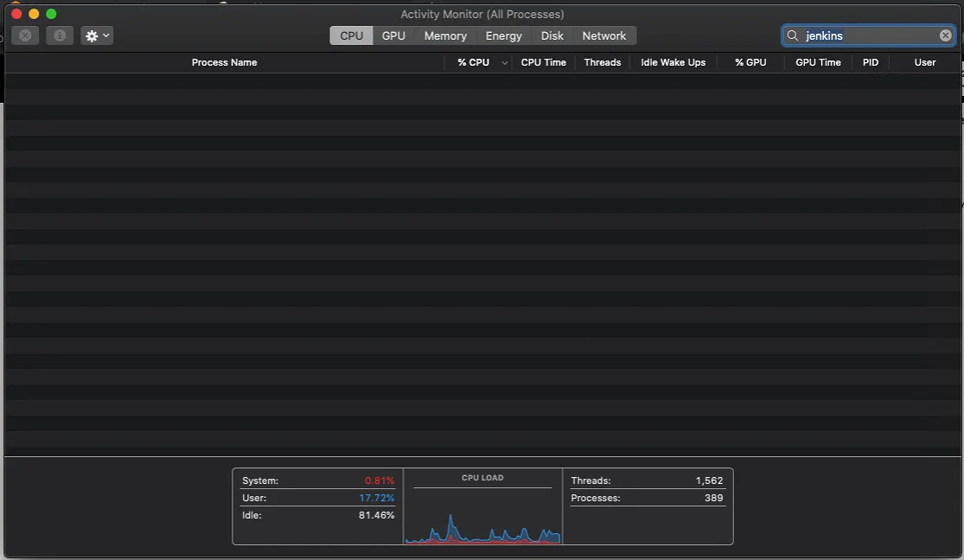Sort by User column header
Screen dimensions: 964x560
coord(924,62)
